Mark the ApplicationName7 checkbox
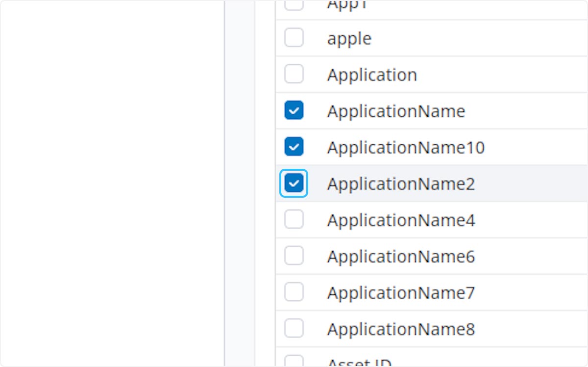Viewport: 588px width, 367px height. pos(294,292)
